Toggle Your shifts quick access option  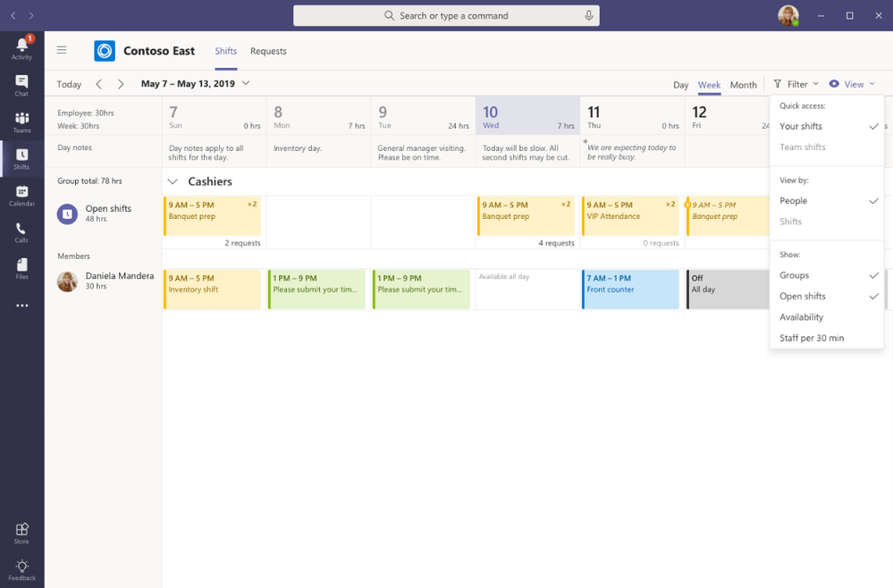coord(826,126)
